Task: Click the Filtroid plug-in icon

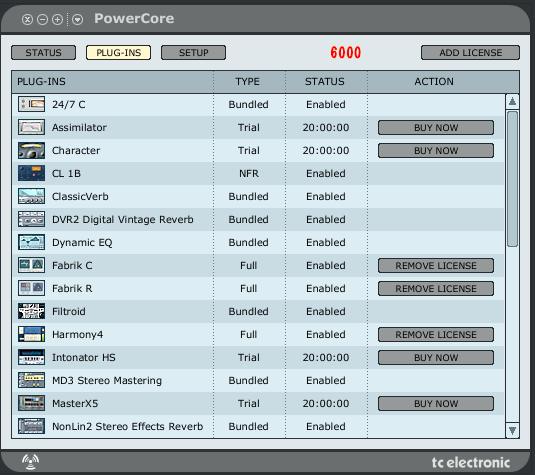Action: coord(31,311)
